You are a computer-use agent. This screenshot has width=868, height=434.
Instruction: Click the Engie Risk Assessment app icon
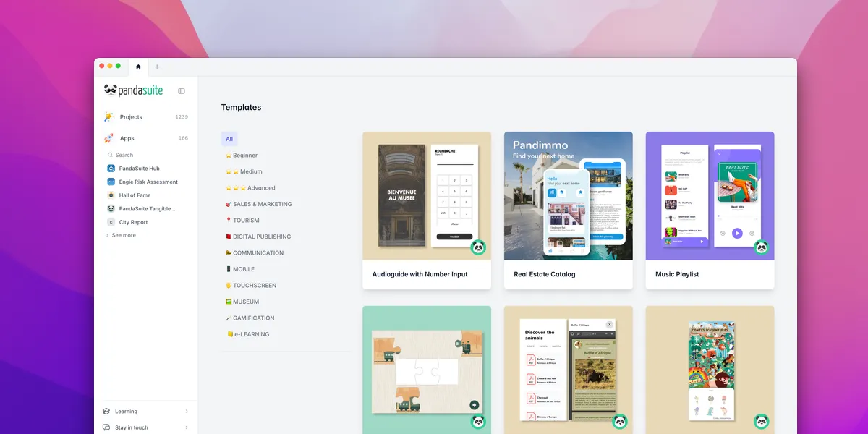(x=111, y=182)
